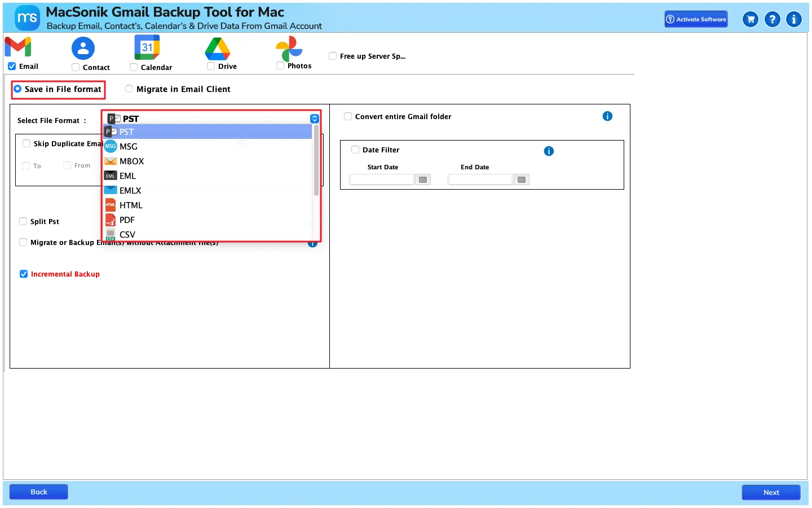Click the PDF file icon
The image size is (812, 508).
(111, 220)
